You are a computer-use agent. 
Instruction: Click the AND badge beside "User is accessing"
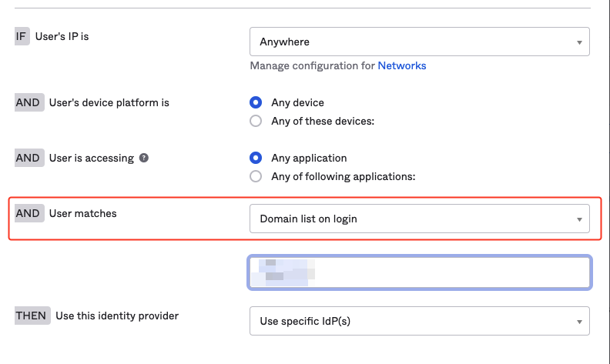tap(28, 158)
